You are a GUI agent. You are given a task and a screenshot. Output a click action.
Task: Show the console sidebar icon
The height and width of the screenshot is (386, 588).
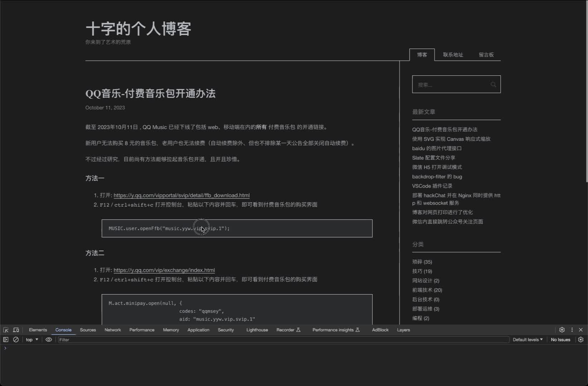6,340
